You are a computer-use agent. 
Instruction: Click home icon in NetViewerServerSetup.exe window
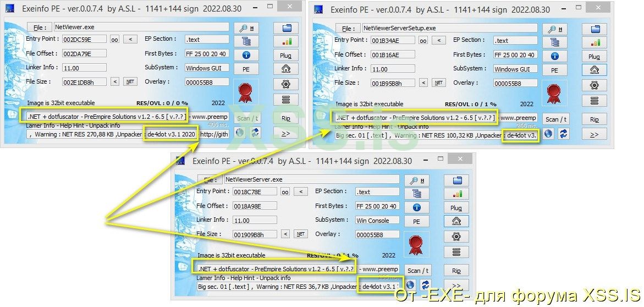point(595,70)
